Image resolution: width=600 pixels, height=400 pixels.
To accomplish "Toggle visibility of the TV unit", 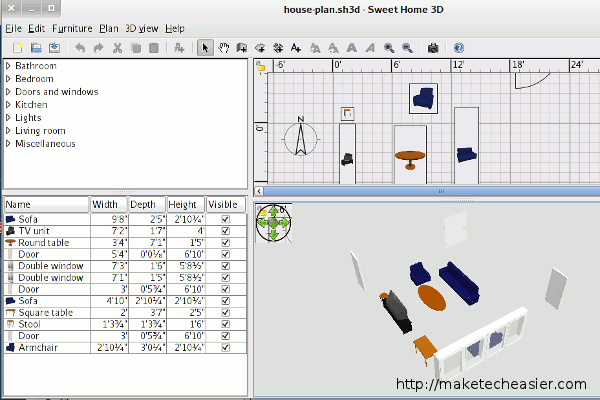I will click(225, 231).
